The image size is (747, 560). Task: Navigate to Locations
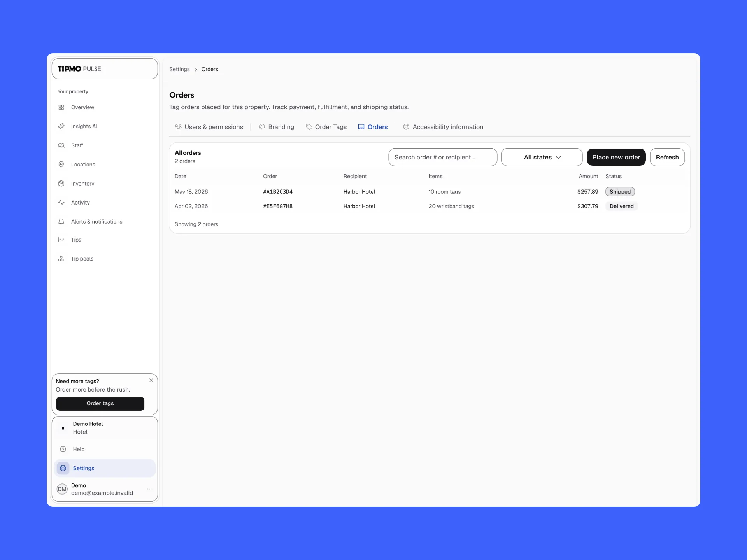pos(104,164)
